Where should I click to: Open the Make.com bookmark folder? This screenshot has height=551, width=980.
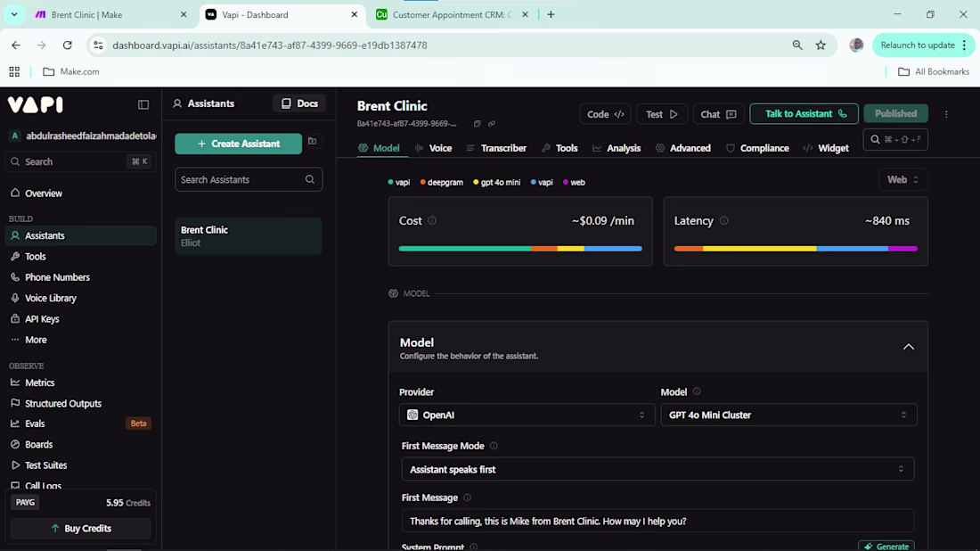tap(71, 72)
